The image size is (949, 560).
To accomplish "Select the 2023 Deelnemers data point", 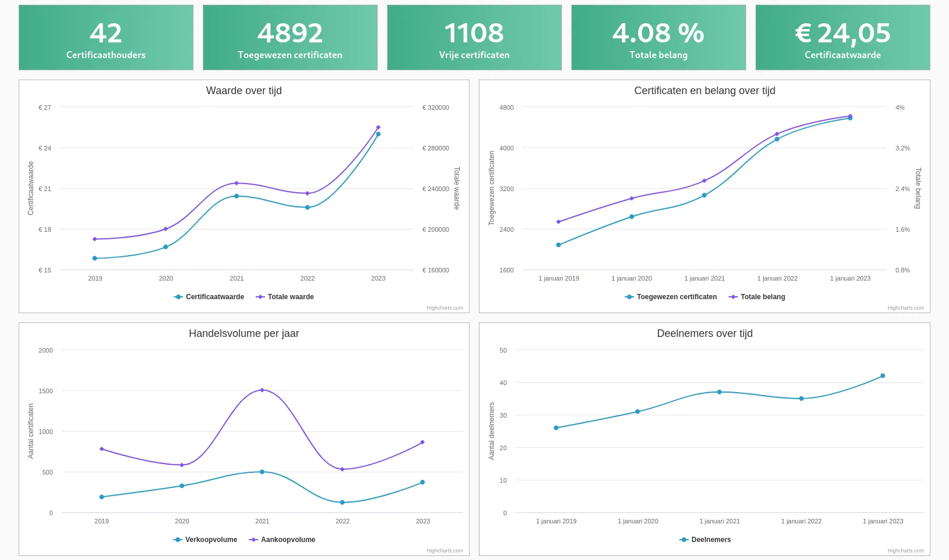I will (883, 376).
